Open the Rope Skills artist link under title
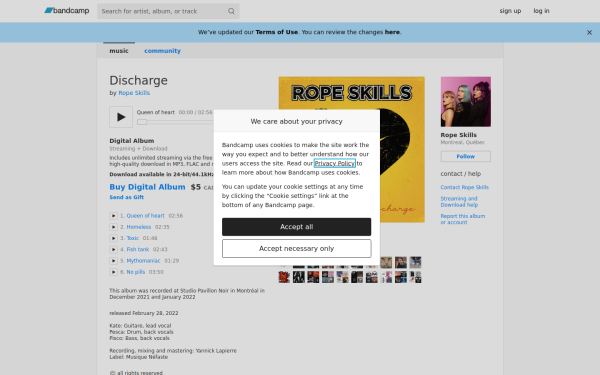This screenshot has height=375, width=600. pyautogui.click(x=134, y=93)
